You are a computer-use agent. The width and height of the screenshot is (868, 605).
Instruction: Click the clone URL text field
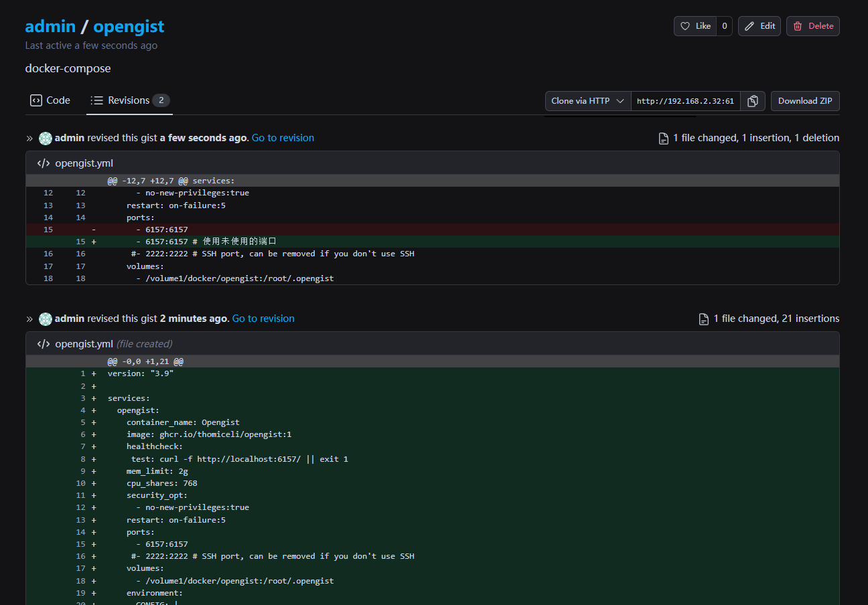pos(684,101)
